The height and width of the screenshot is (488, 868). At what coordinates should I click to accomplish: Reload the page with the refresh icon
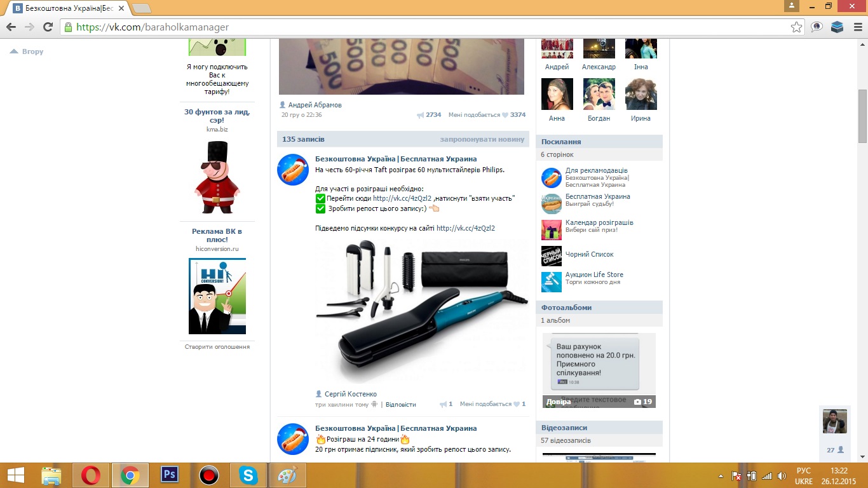pos(48,27)
